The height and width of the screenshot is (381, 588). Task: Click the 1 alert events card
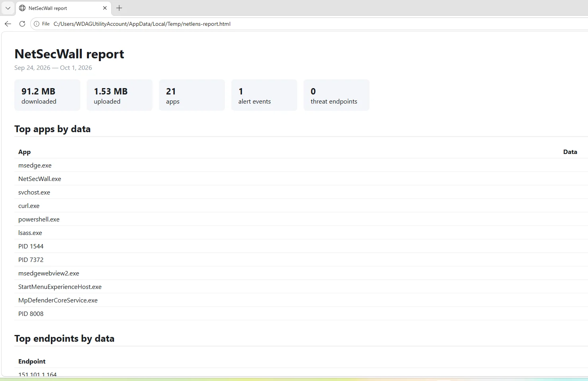pos(264,95)
